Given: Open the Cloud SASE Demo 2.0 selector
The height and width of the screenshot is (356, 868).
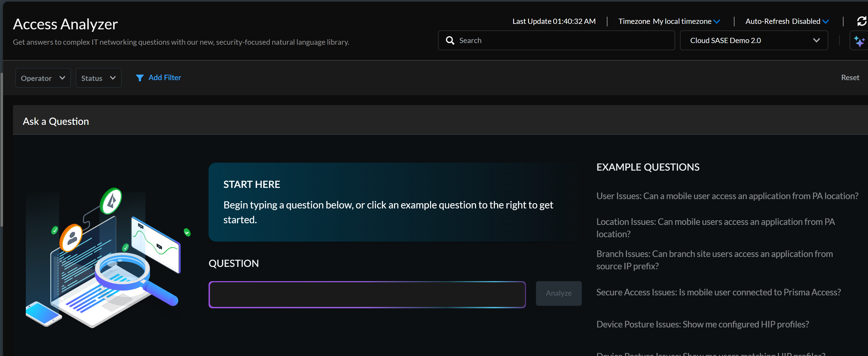Looking at the screenshot, I should tap(754, 40).
